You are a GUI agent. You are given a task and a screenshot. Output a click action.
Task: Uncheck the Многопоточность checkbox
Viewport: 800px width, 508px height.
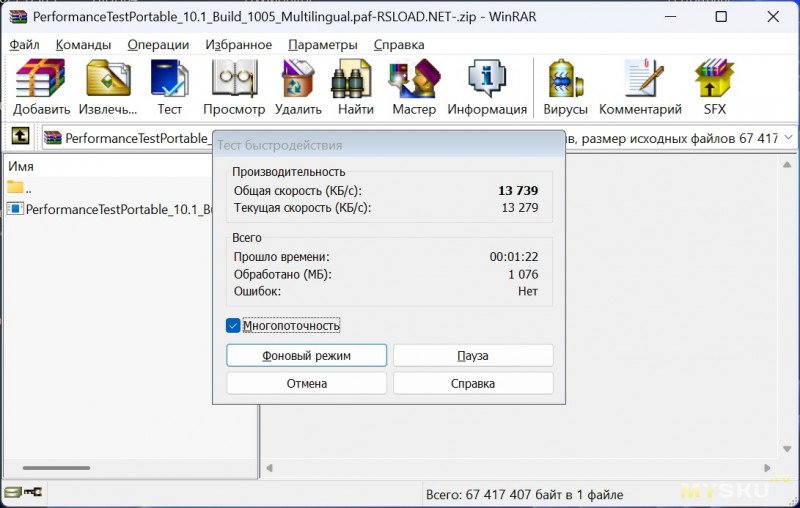click(x=233, y=325)
